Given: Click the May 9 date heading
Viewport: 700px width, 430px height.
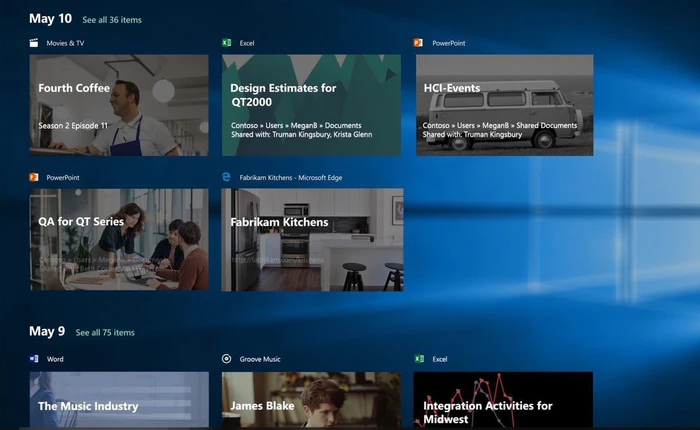Looking at the screenshot, I should pyautogui.click(x=47, y=331).
